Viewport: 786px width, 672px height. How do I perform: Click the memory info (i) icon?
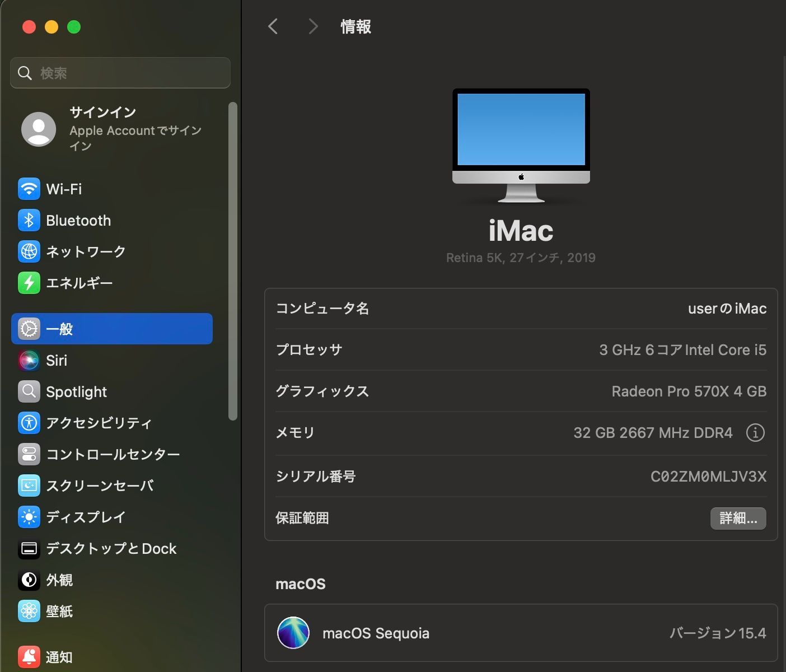[x=755, y=433]
